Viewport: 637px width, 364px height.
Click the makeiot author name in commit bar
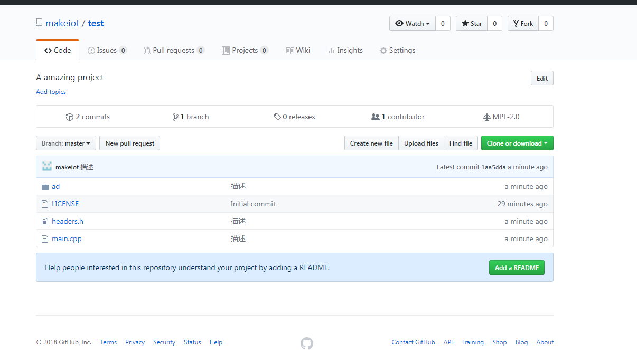67,167
